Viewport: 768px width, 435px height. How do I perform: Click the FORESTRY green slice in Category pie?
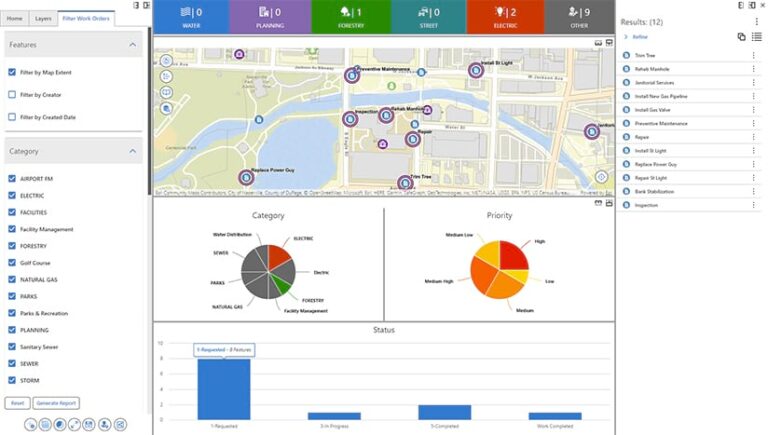(x=281, y=285)
